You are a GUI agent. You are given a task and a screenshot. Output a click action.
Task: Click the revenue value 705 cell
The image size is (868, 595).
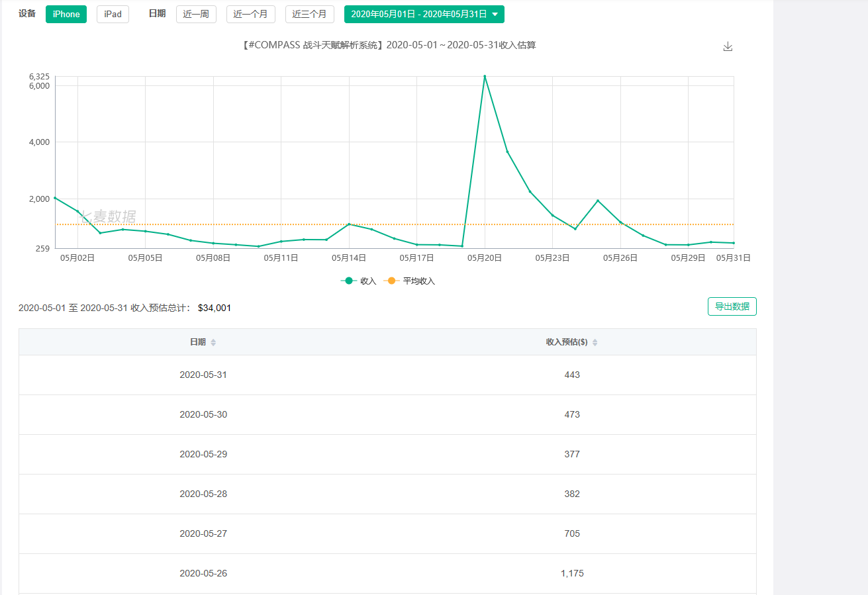pyautogui.click(x=572, y=533)
